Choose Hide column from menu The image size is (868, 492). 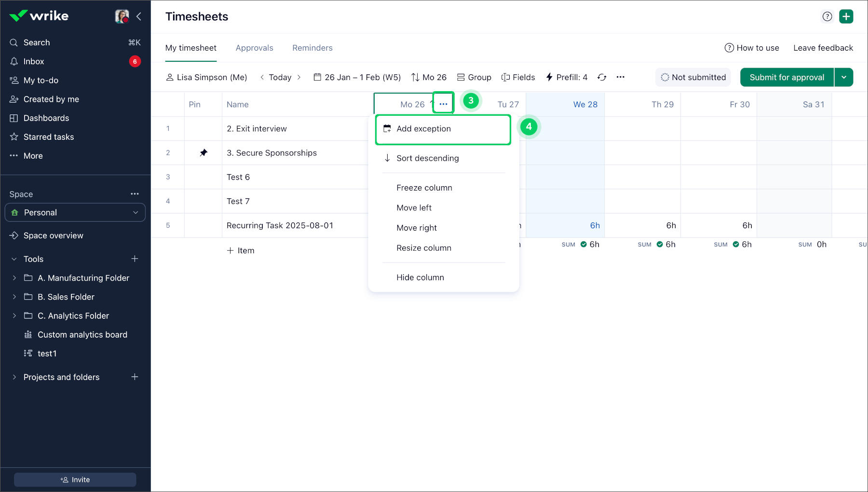(420, 277)
